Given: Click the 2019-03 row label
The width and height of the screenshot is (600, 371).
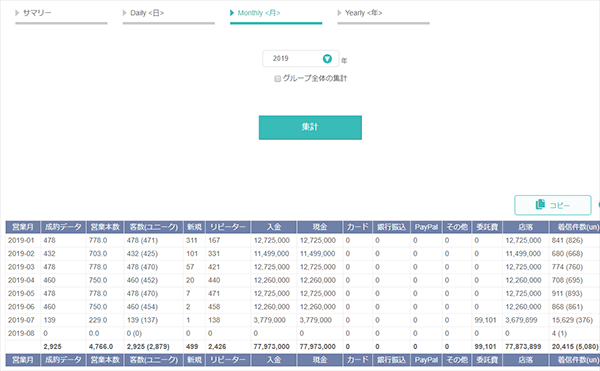Looking at the screenshot, I should [21, 267].
